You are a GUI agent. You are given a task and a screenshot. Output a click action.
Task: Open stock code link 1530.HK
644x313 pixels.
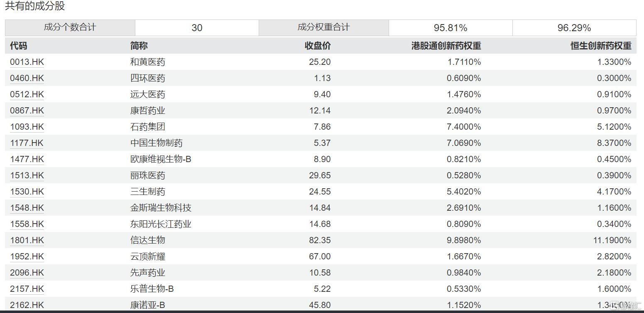(27, 192)
